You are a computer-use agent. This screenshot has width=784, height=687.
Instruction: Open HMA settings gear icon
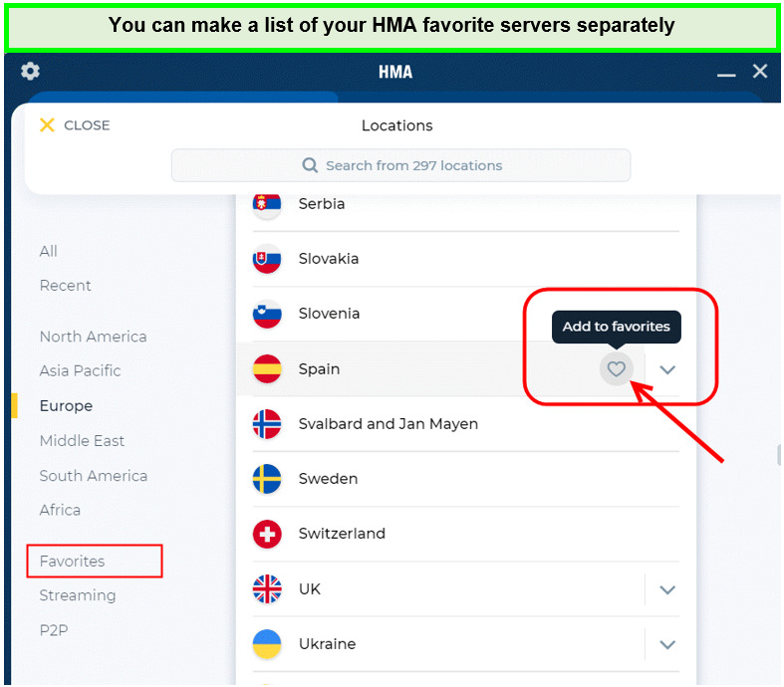30,71
